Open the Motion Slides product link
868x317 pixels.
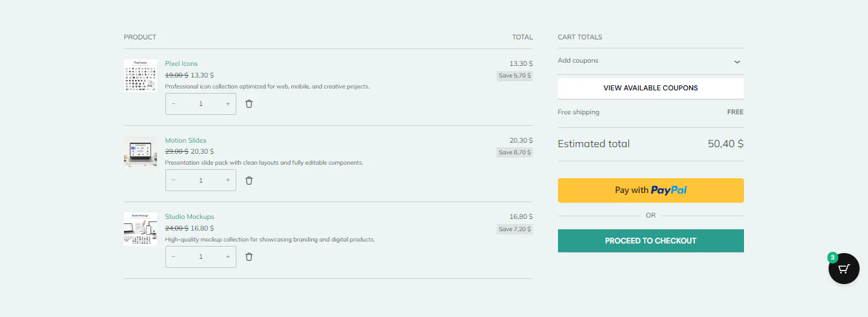[186, 140]
